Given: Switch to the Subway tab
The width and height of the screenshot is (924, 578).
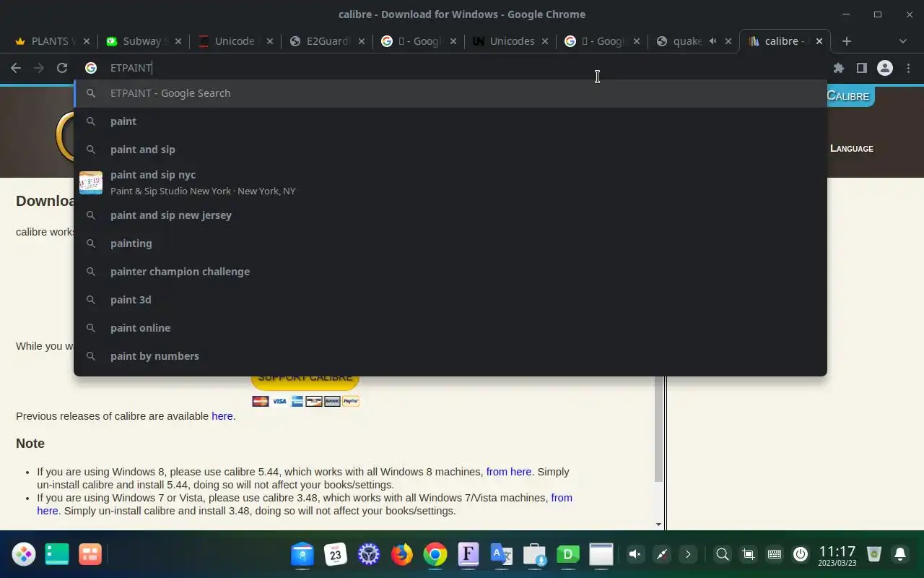Looking at the screenshot, I should tap(143, 41).
